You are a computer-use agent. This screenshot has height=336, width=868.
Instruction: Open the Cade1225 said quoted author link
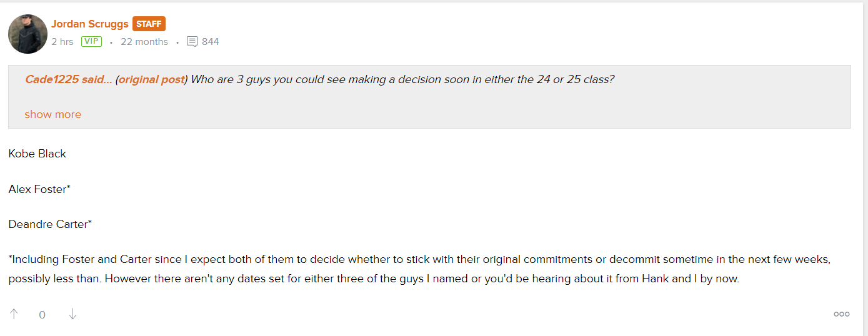click(x=69, y=79)
